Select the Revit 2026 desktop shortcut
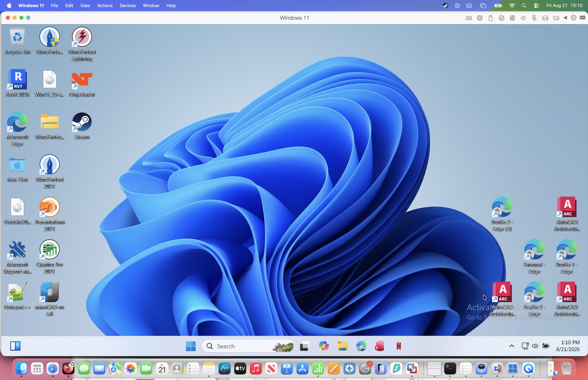 (17, 83)
